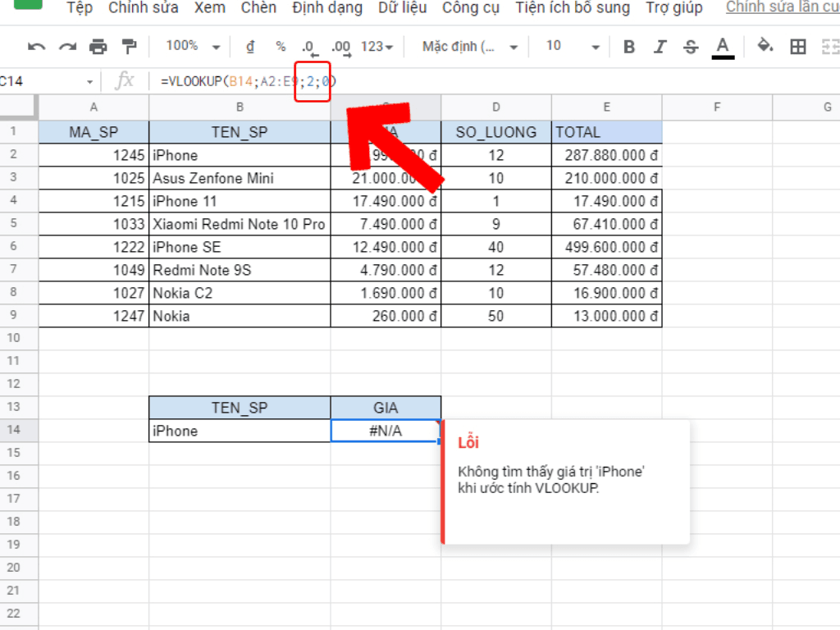The image size is (840, 630).
Task: Open the Borders grid icon
Action: 797,47
